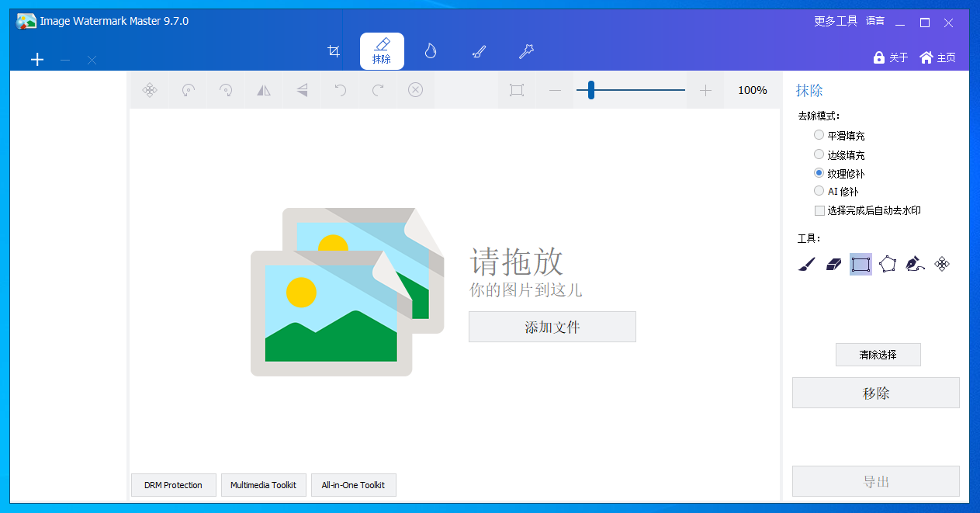Choose the rectangle selection tool
Screen dimensions: 980x513
(x=861, y=265)
